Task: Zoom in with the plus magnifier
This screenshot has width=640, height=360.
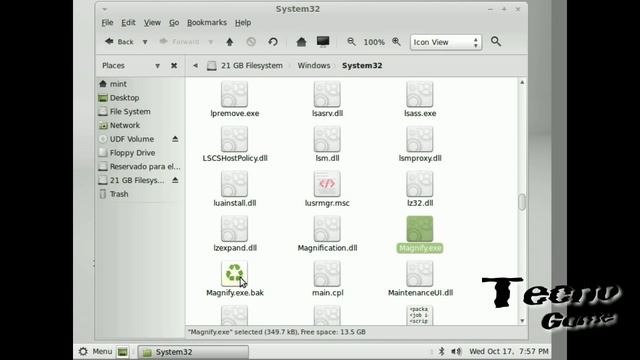Action: (x=396, y=42)
